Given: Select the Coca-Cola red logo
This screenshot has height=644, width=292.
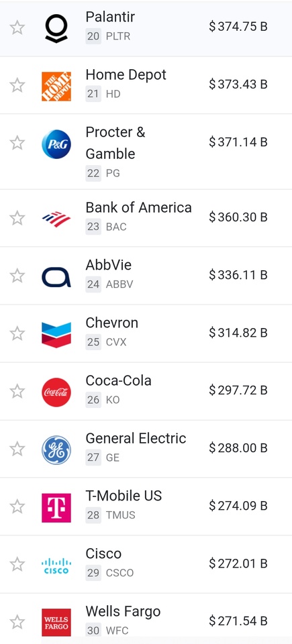Looking at the screenshot, I should tap(56, 392).
